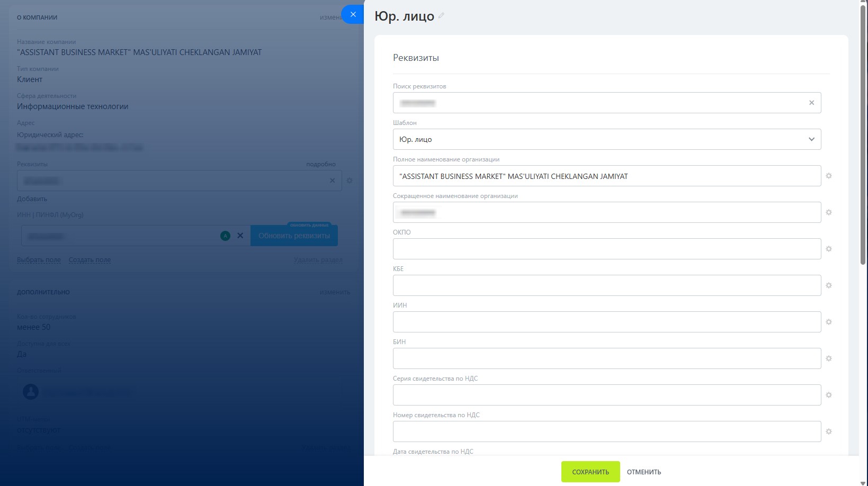Close the Юр. лицо side panel

(353, 14)
